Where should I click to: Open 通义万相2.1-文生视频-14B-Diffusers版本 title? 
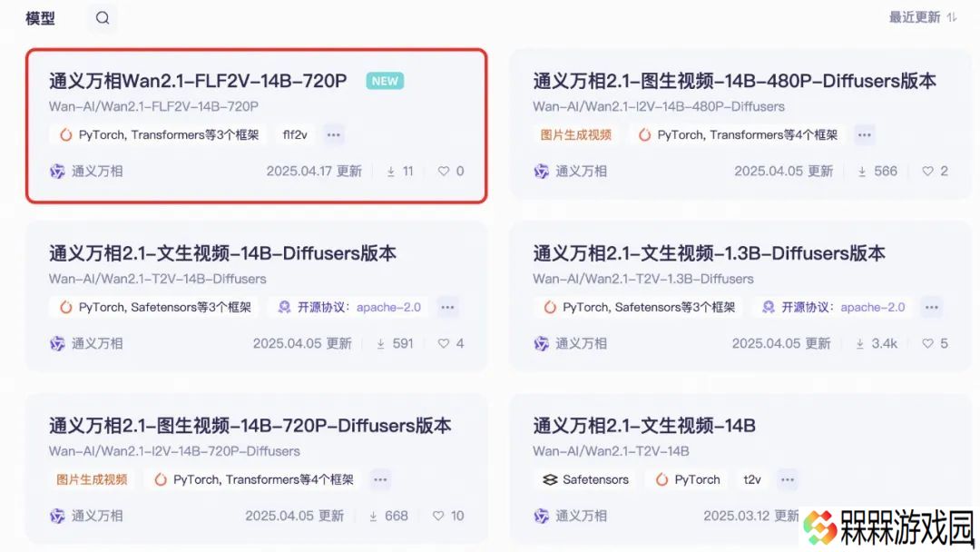222,253
